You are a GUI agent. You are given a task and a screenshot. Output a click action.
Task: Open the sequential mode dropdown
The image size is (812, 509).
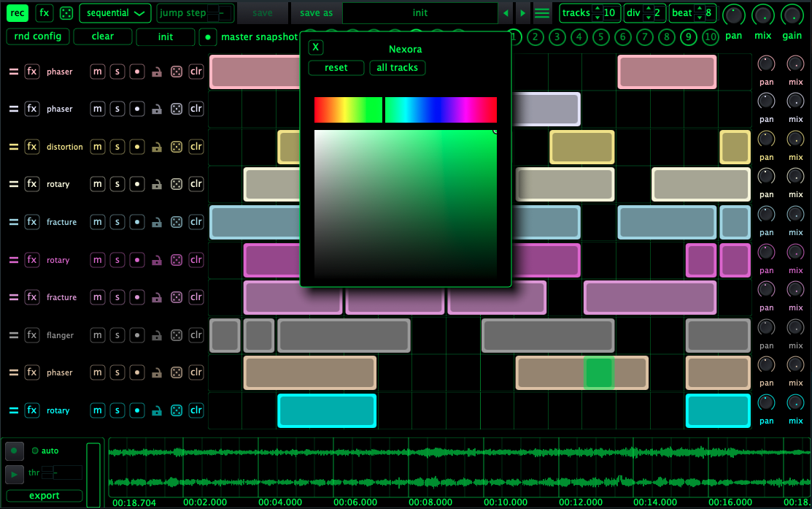(x=115, y=13)
